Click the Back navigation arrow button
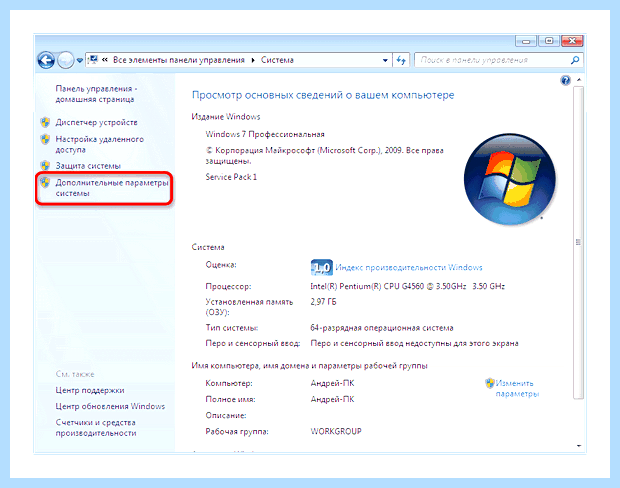The image size is (620, 488). point(46,61)
